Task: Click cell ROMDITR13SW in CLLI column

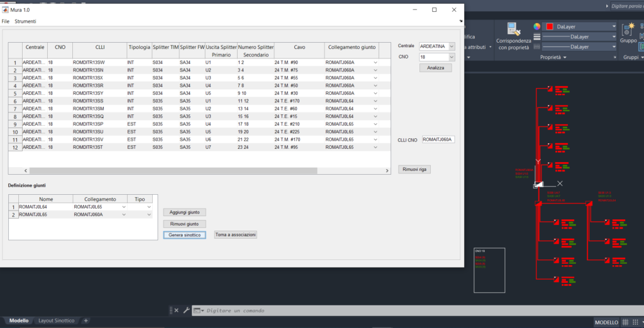Action: (100, 62)
